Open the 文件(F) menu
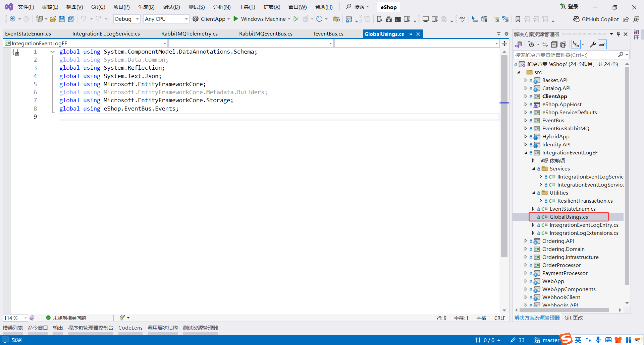 [x=26, y=7]
